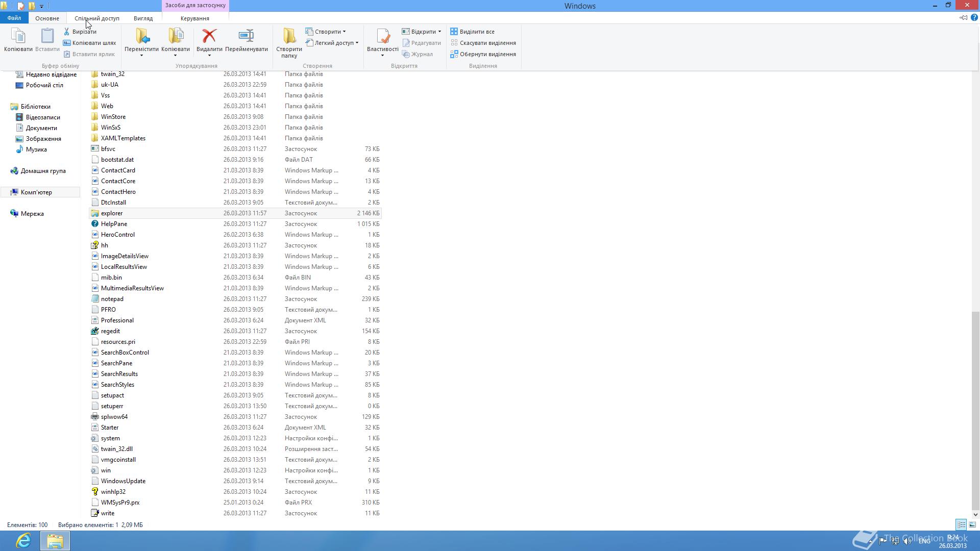This screenshot has width=980, height=551.
Task: Click Копіювати шлях in the ribbon
Action: click(x=90, y=43)
